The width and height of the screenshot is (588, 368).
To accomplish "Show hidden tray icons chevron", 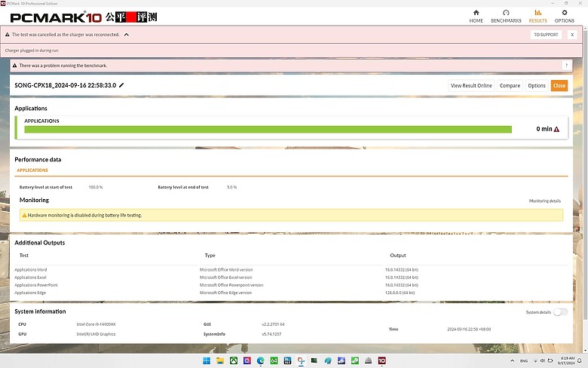I will click(x=513, y=361).
